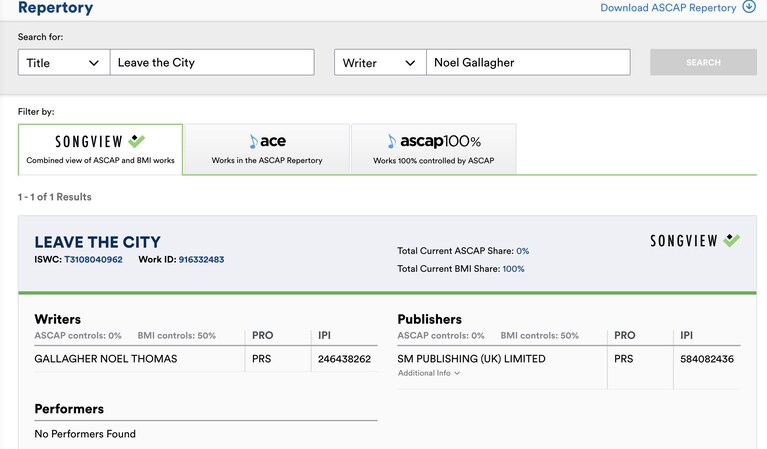The image size is (767, 449).
Task: Click Writers BMI controls: 50% label
Action: click(x=177, y=336)
